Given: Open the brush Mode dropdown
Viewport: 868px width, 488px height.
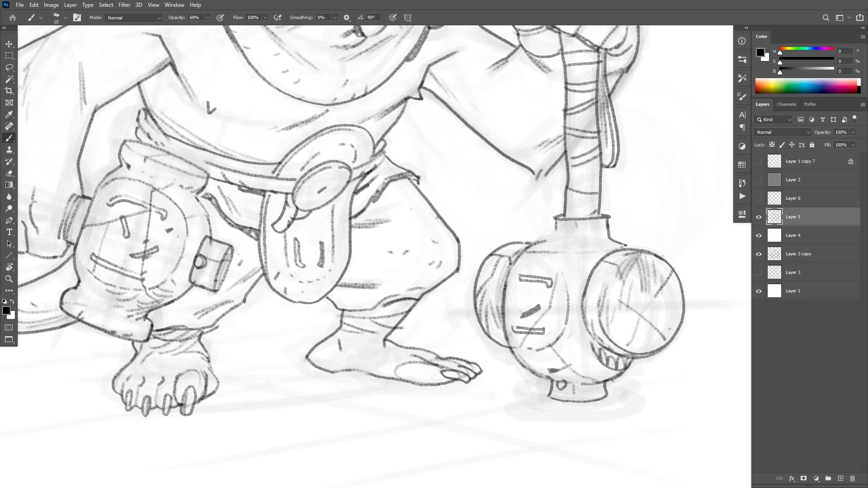Looking at the screenshot, I should [133, 18].
